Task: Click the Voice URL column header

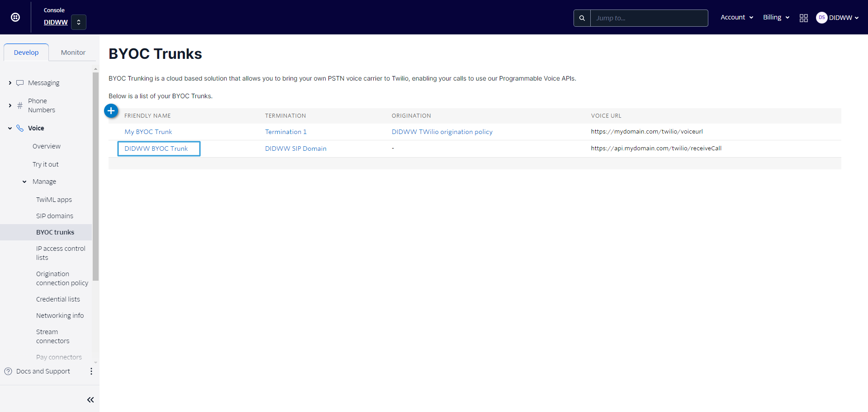Action: click(606, 116)
